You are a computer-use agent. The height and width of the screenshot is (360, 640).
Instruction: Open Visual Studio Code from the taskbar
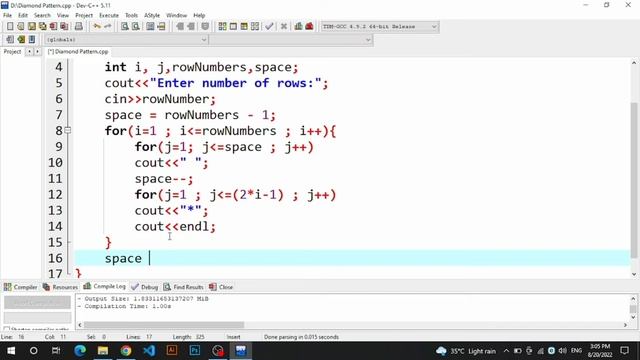pyautogui.click(x=149, y=351)
